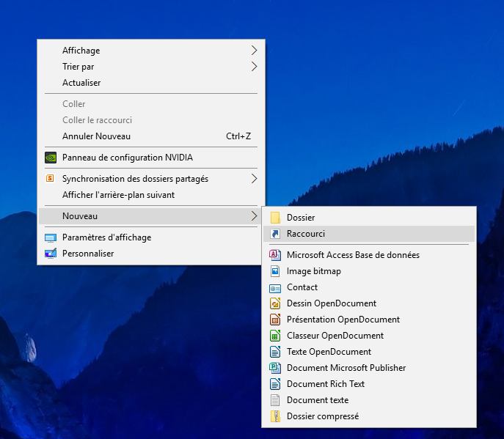Screen dimensions: 504x439
Task: Click the Dessin OpenDocument icon
Action: point(275,303)
